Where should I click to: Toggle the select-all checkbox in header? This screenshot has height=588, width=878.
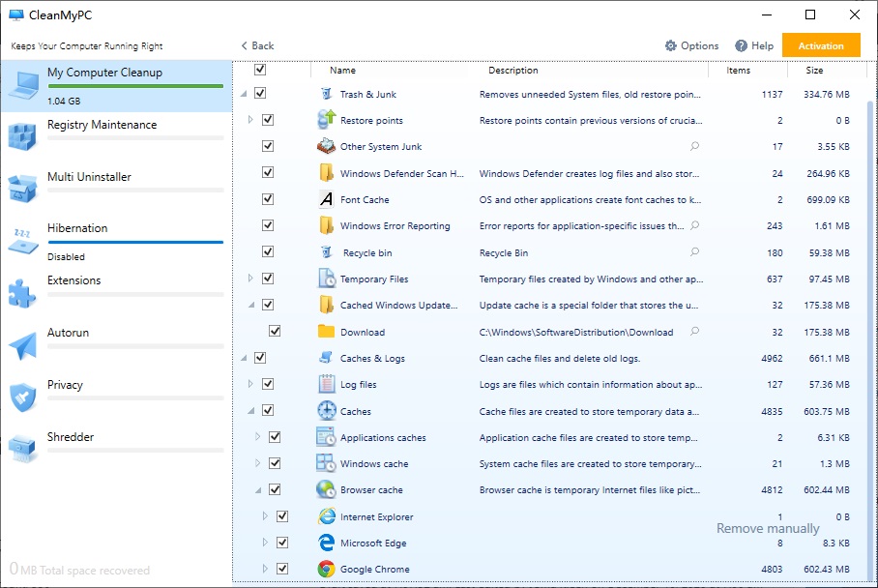tap(260, 70)
